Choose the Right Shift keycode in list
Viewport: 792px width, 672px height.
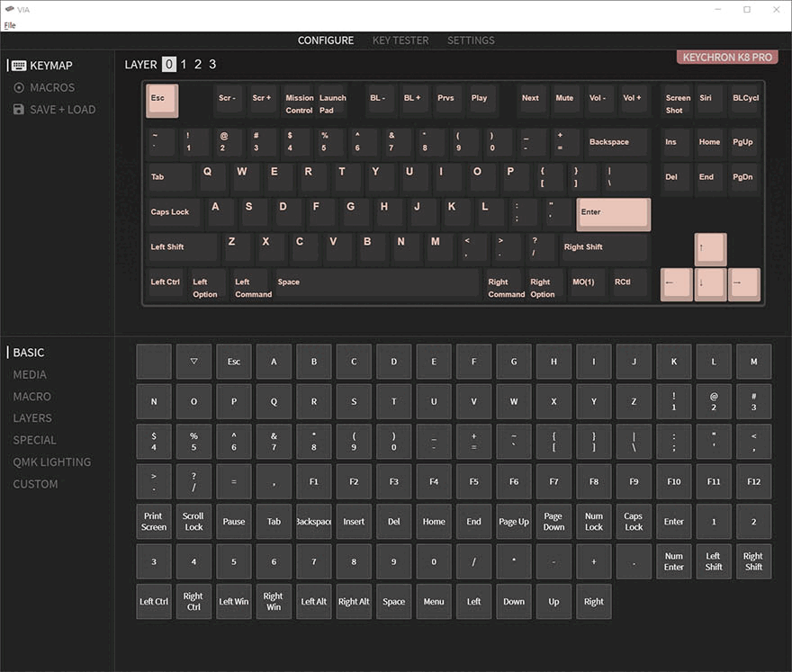click(x=753, y=561)
